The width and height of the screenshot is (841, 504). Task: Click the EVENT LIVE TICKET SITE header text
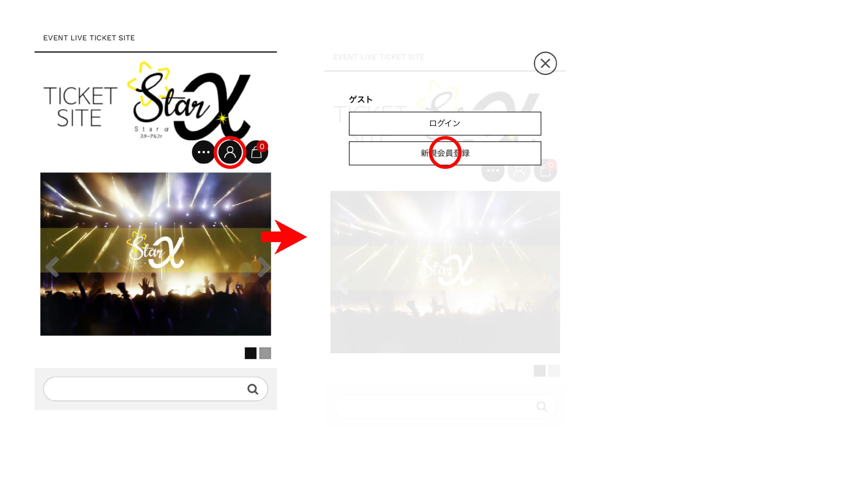tap(89, 38)
